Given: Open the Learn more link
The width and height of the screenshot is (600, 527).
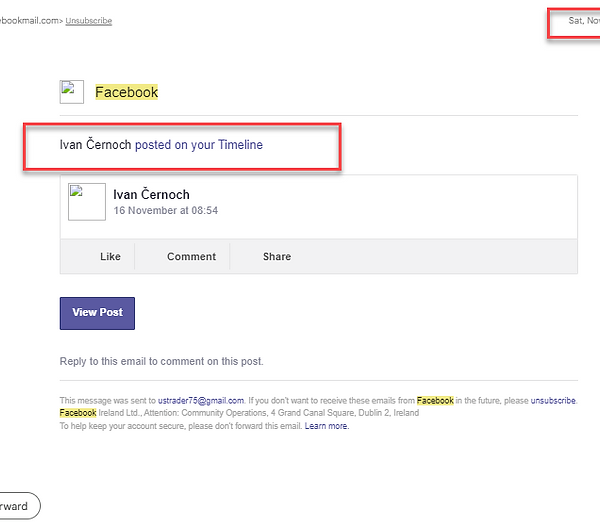Looking at the screenshot, I should [327, 426].
